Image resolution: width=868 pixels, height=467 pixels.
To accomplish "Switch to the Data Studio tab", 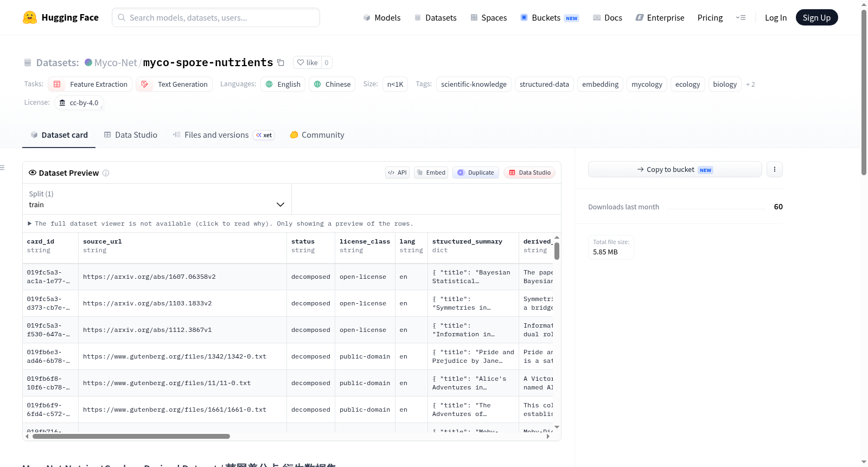I will click(x=130, y=135).
